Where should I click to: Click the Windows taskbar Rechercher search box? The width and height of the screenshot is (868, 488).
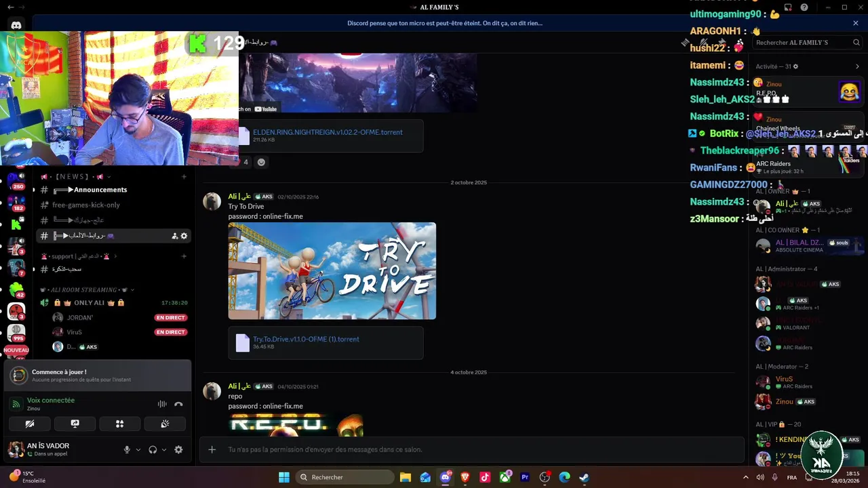tap(345, 477)
